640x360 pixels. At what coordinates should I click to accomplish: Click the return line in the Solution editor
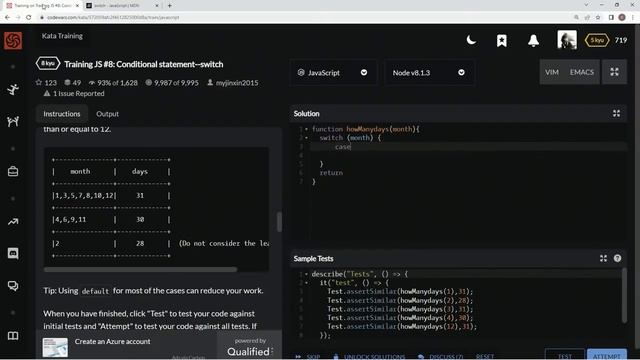[331, 173]
